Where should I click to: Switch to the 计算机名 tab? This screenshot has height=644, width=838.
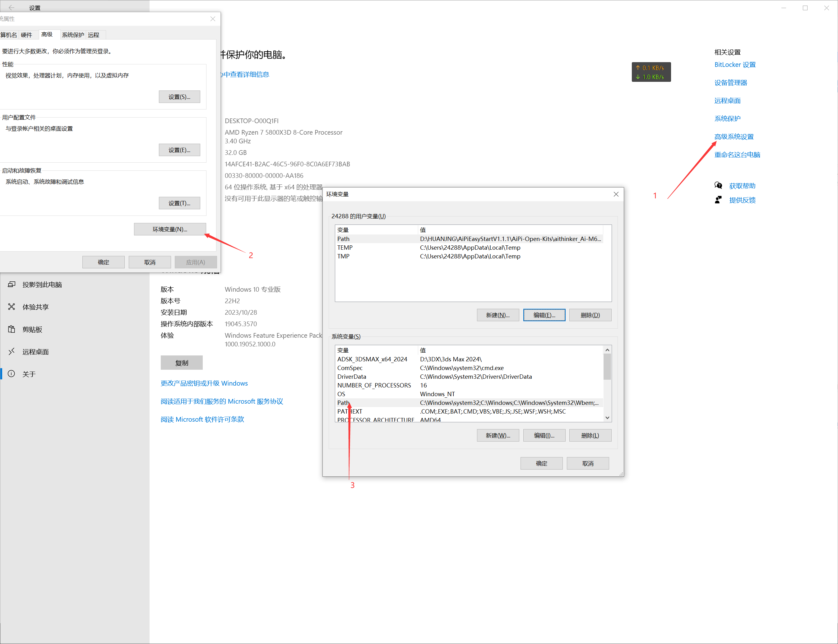click(8, 35)
